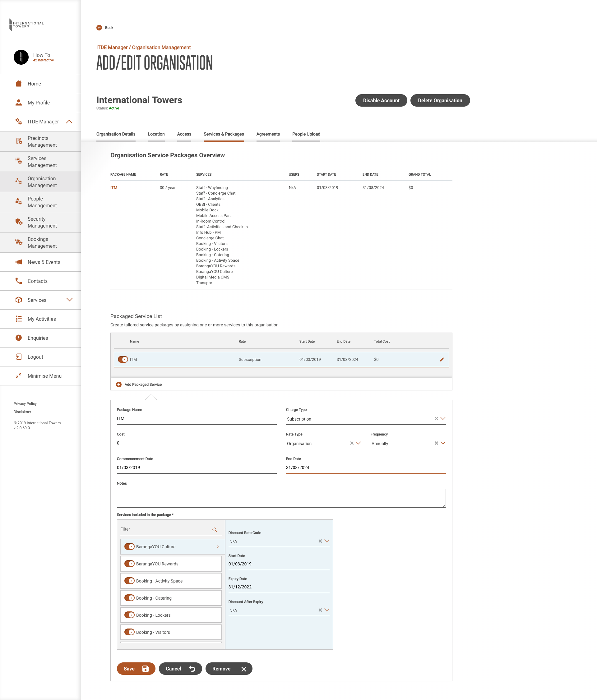Image resolution: width=597 pixels, height=700 pixels.
Task: Open People Management icon
Action: [x=19, y=202]
